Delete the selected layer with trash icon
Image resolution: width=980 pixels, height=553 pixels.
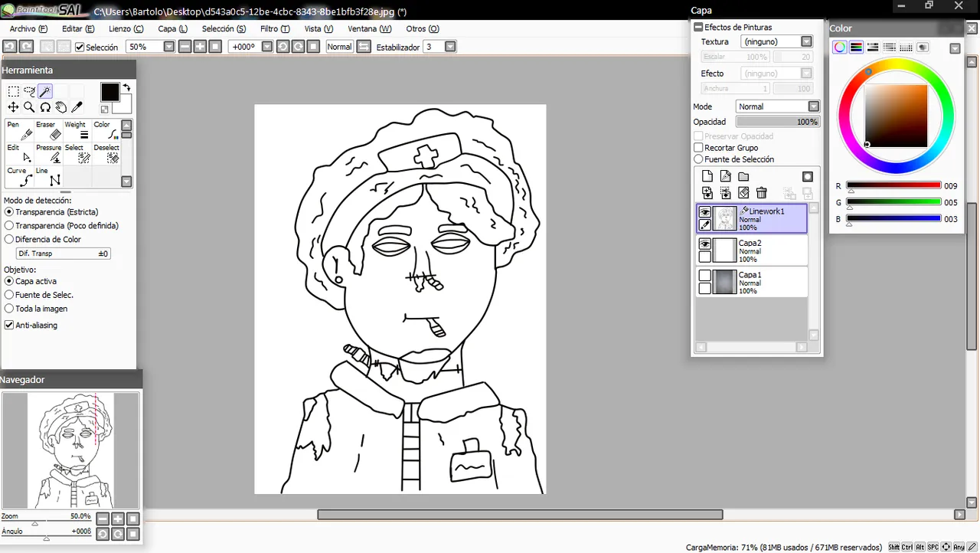click(x=762, y=193)
